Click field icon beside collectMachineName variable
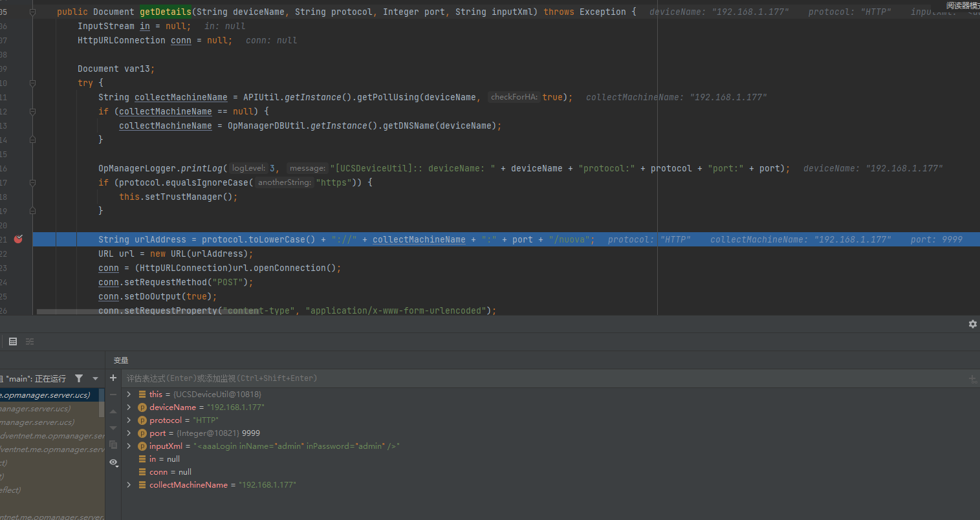This screenshot has width=980, height=520. click(142, 485)
